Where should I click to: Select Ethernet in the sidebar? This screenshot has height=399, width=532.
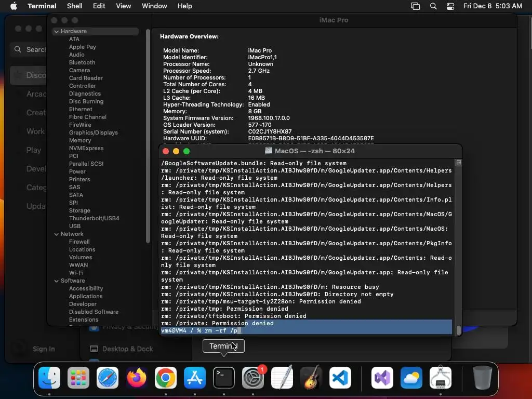pos(81,109)
